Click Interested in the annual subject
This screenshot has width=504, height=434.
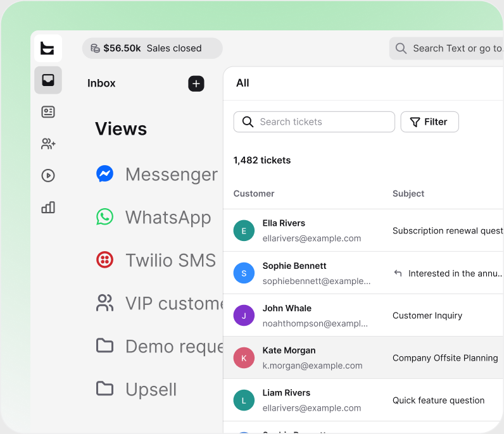pos(455,273)
